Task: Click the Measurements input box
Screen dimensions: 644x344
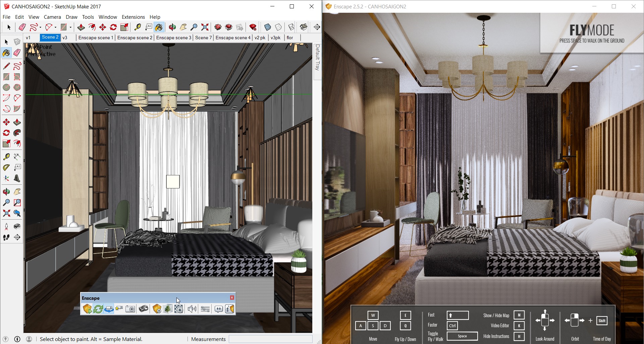Action: click(x=270, y=339)
